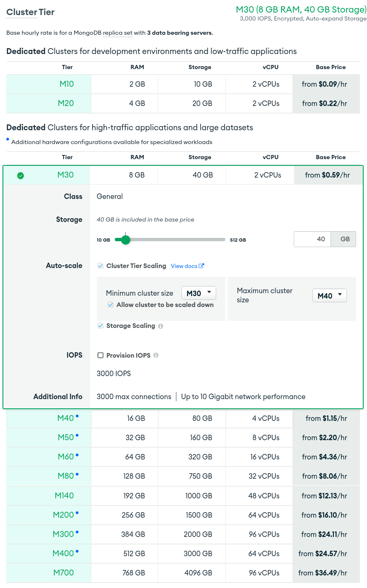Disable the Storage Scaling checkbox
This screenshot has height=588, width=367.
(x=101, y=326)
